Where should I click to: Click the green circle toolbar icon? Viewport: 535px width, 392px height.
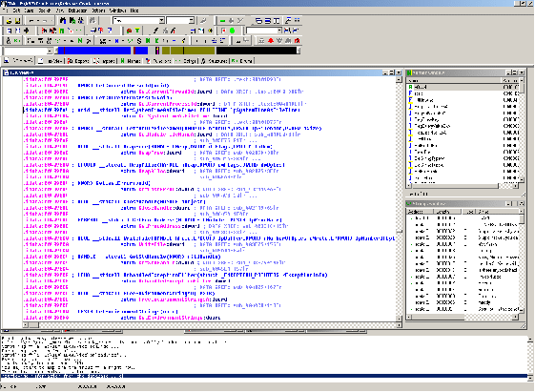tap(233, 31)
